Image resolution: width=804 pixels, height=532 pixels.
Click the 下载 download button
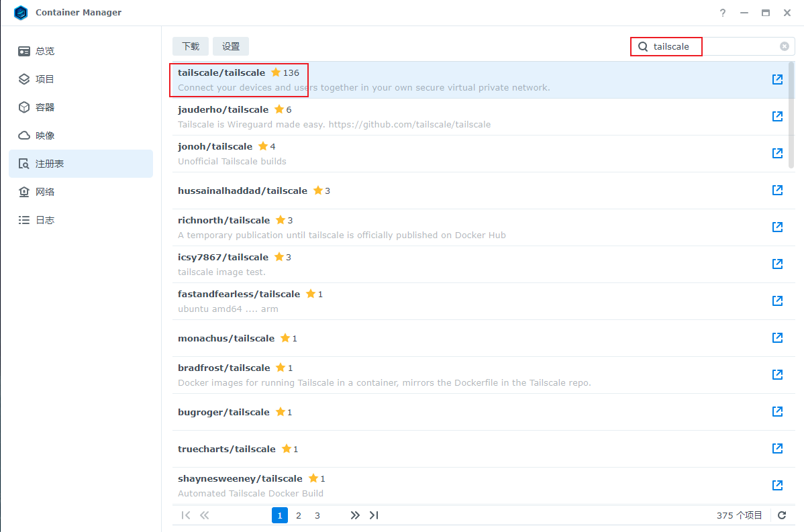(191, 46)
